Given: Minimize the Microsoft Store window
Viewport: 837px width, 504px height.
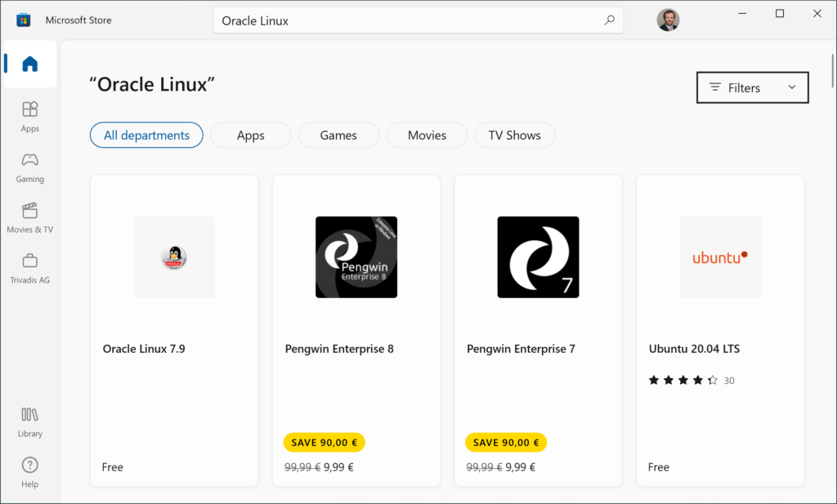Looking at the screenshot, I should point(742,13).
